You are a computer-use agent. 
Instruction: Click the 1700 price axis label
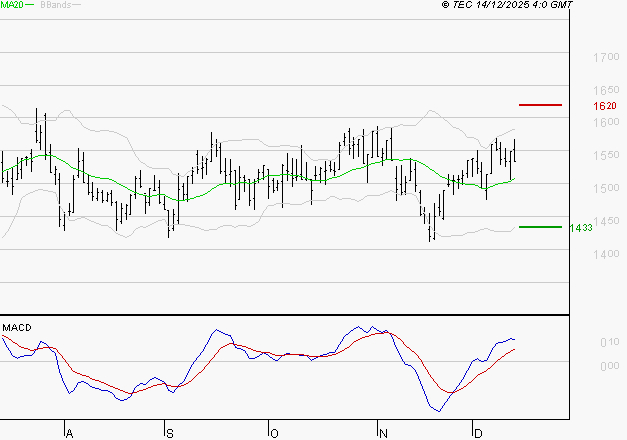(606, 57)
